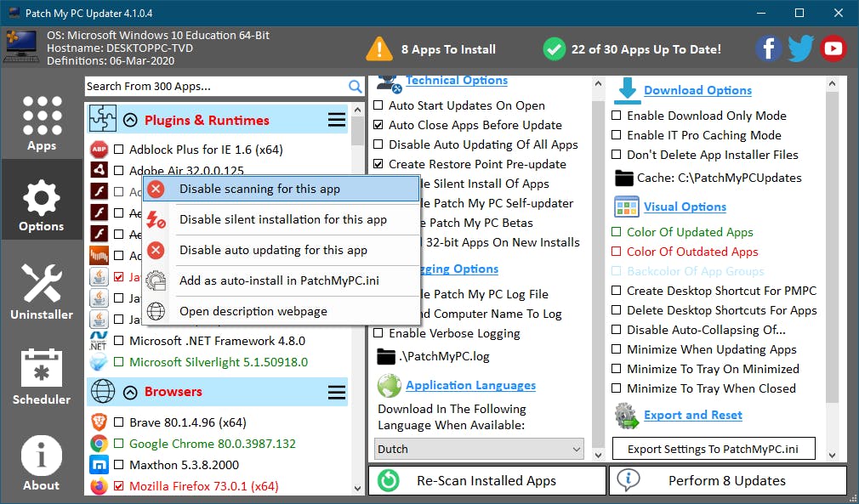
Task: Enable Verbose Logging checkbox
Action: (x=378, y=333)
